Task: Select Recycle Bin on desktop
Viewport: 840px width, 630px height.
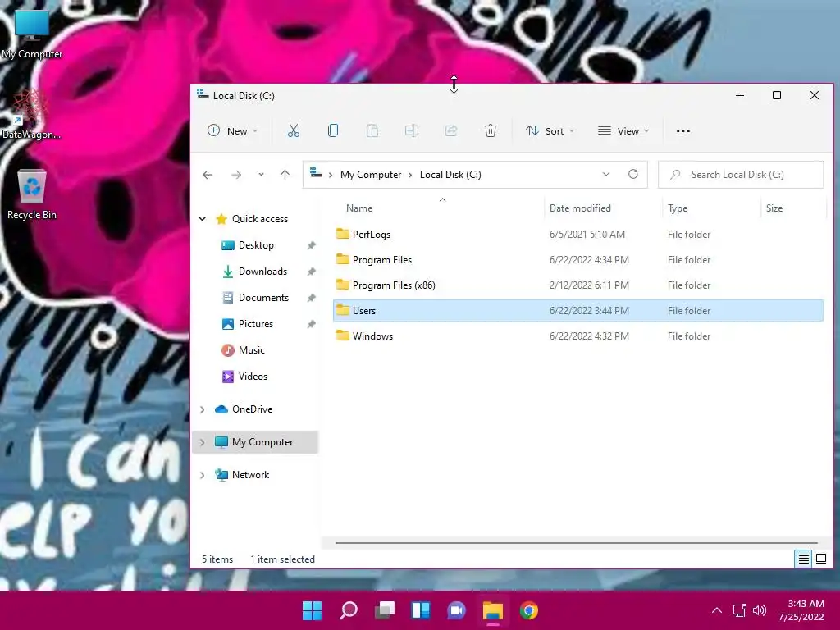Action: click(32, 194)
